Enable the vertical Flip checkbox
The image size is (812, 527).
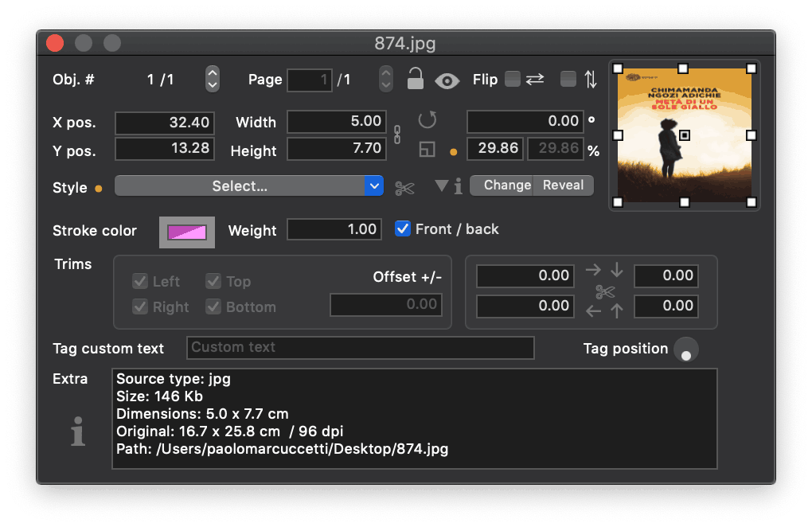pyautogui.click(x=568, y=79)
